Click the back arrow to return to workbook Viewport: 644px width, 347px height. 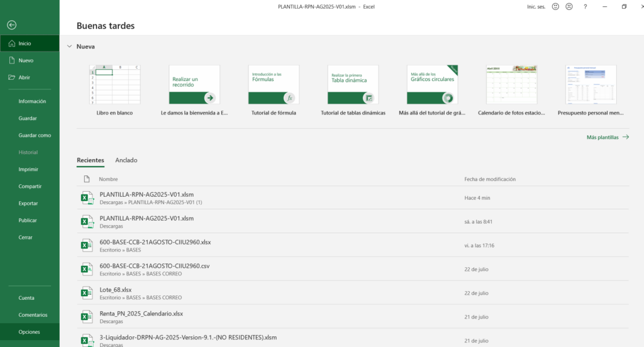point(11,25)
